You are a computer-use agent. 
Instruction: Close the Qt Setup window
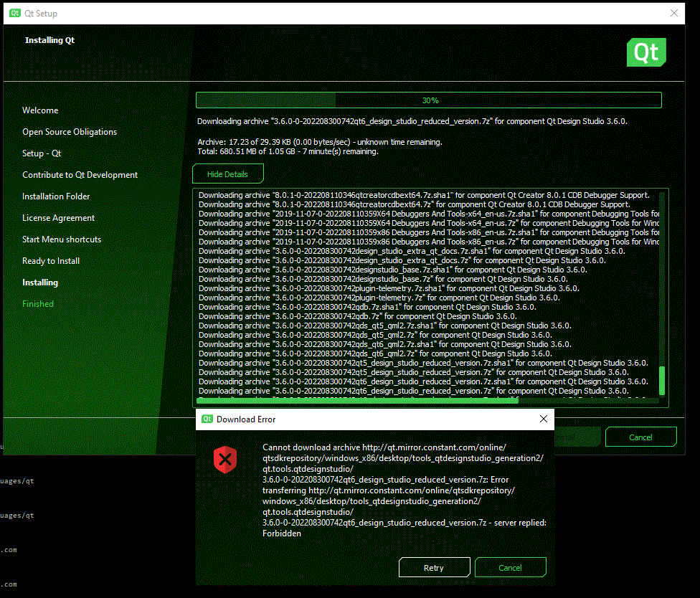(x=673, y=13)
